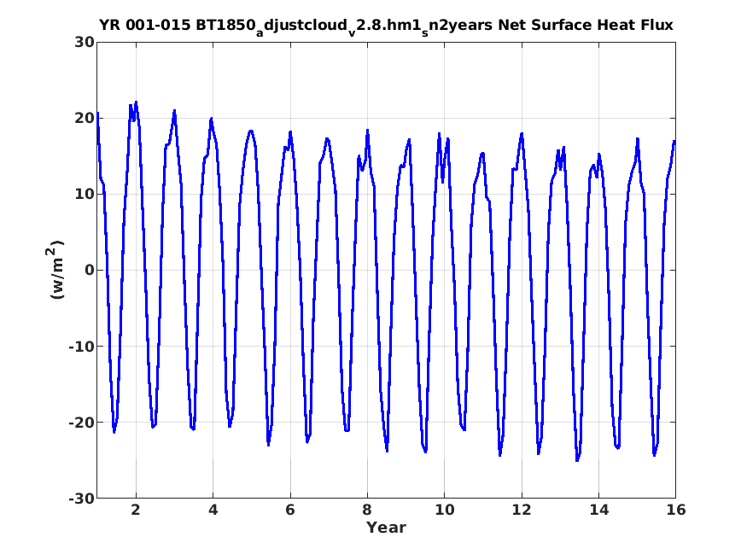Image resolution: width=747 pixels, height=560 pixels.
Task: Click the plot title text
Action: [386, 26]
